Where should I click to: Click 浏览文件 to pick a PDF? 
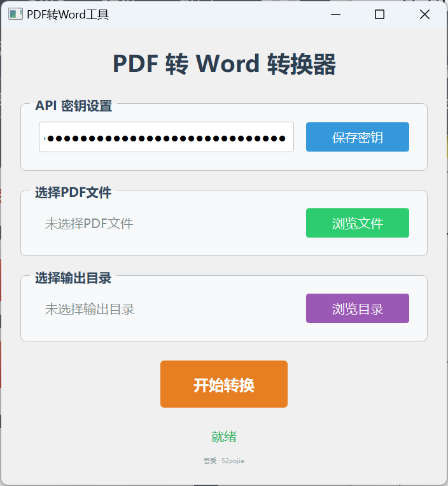point(358,223)
